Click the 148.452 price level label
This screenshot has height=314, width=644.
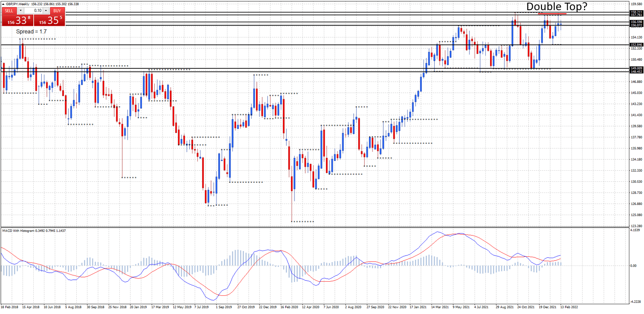coord(636,71)
